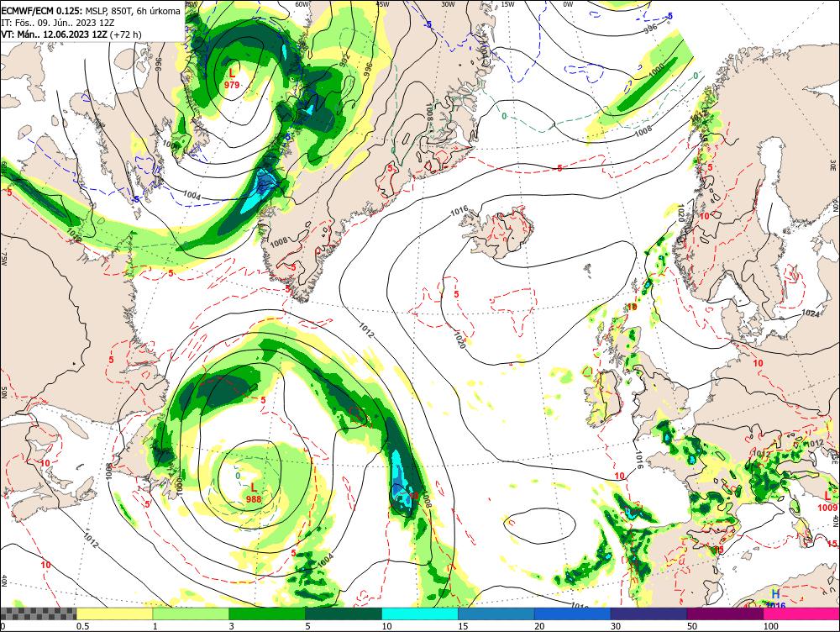Image resolution: width=840 pixels, height=632 pixels.
Task: Pick the steel blue 15–20 mm legend swatch
Action: click(496, 614)
